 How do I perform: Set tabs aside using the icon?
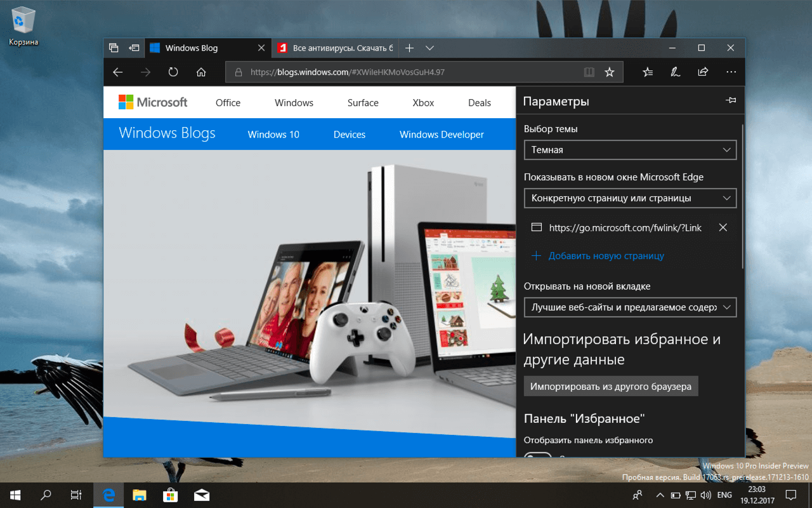pos(134,48)
